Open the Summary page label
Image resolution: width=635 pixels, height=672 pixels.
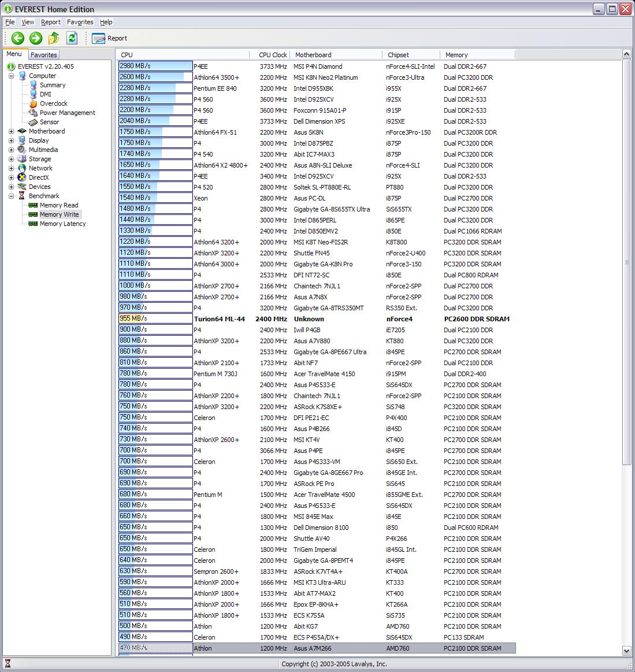pos(53,85)
